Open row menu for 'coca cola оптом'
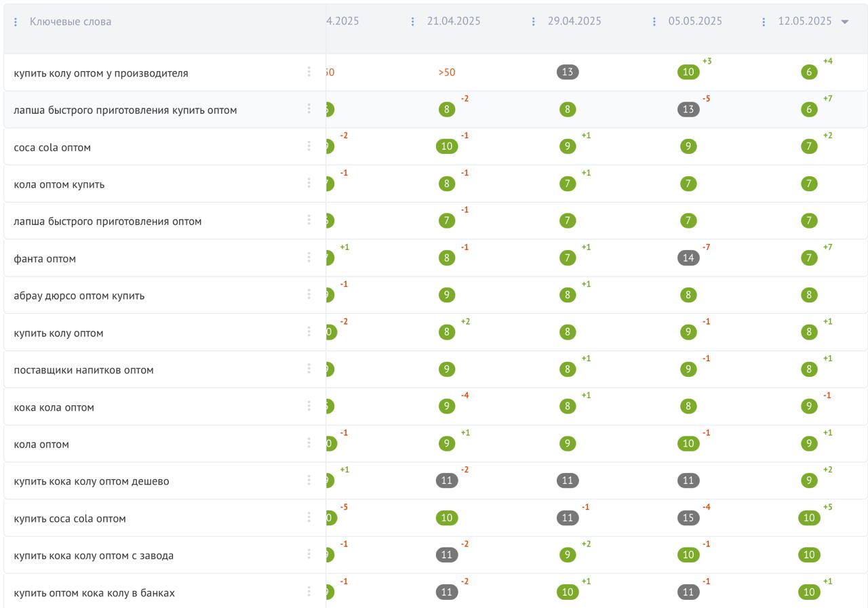Viewport: 868px width, 608px height. pos(309,146)
